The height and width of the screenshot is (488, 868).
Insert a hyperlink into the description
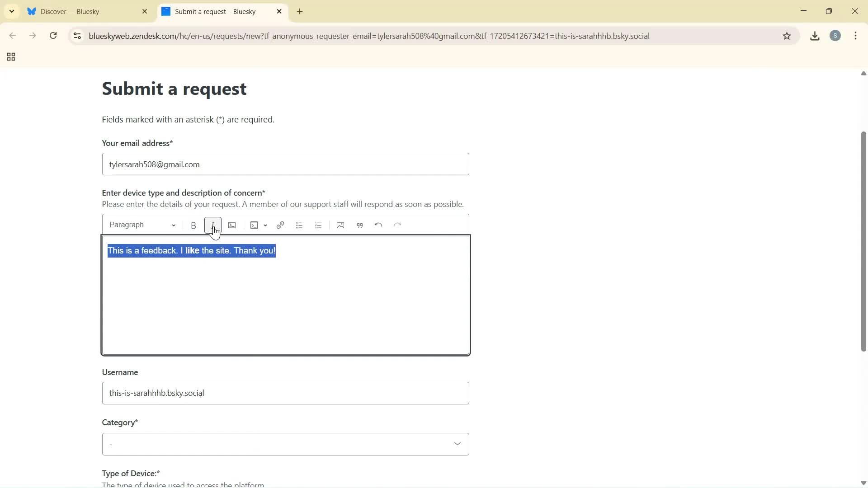tap(280, 225)
